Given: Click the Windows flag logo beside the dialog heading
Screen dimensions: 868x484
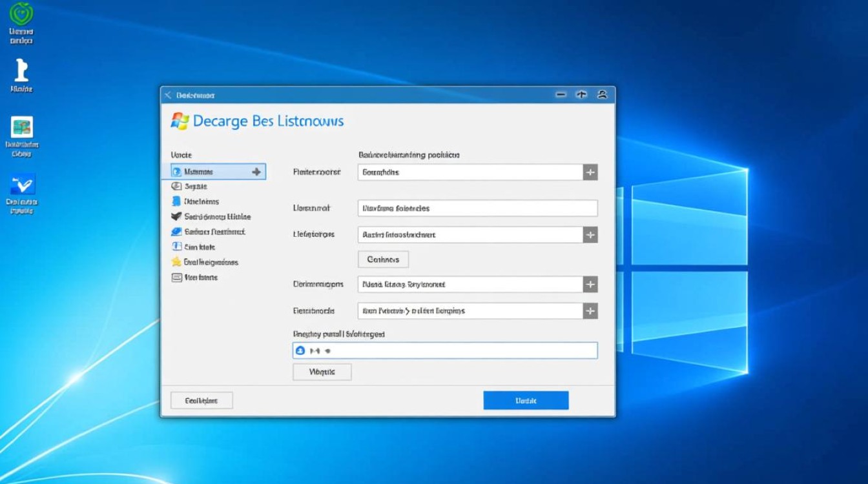Looking at the screenshot, I should [x=180, y=121].
